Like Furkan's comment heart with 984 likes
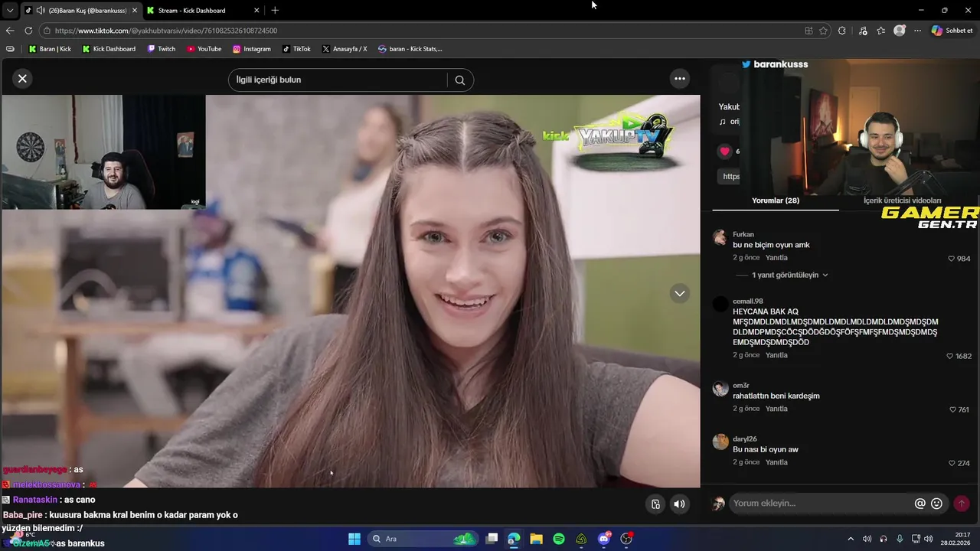980x551 pixels. (x=951, y=259)
